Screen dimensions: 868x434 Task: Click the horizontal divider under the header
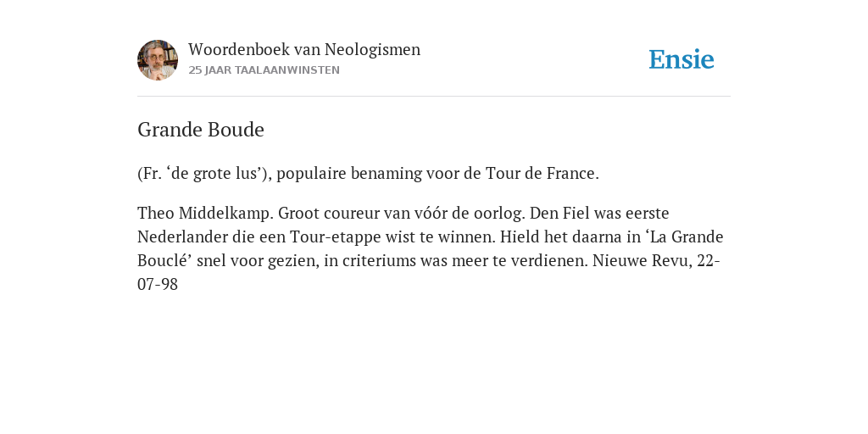434,97
